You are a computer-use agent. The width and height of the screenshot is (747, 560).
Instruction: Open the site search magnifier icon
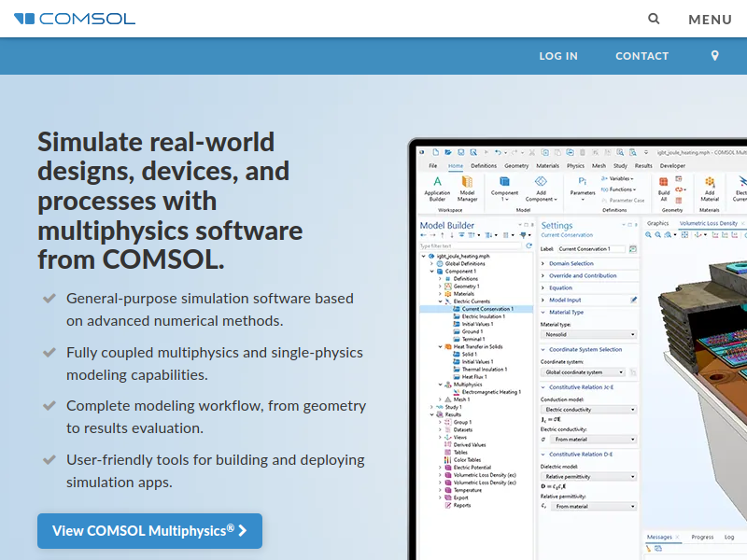(654, 19)
